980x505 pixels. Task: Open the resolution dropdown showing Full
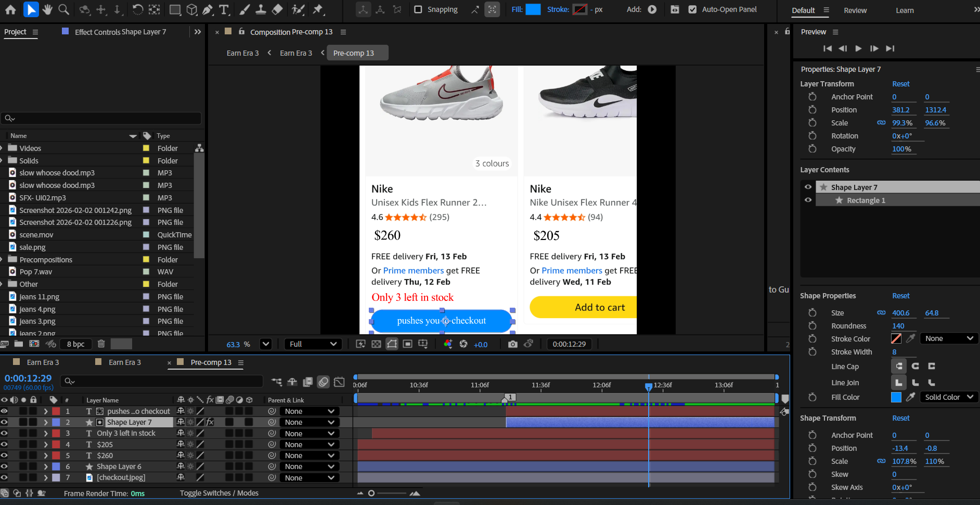pyautogui.click(x=313, y=344)
